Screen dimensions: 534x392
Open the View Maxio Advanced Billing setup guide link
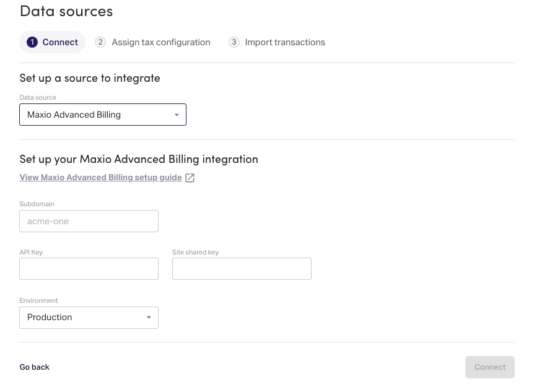coord(100,178)
